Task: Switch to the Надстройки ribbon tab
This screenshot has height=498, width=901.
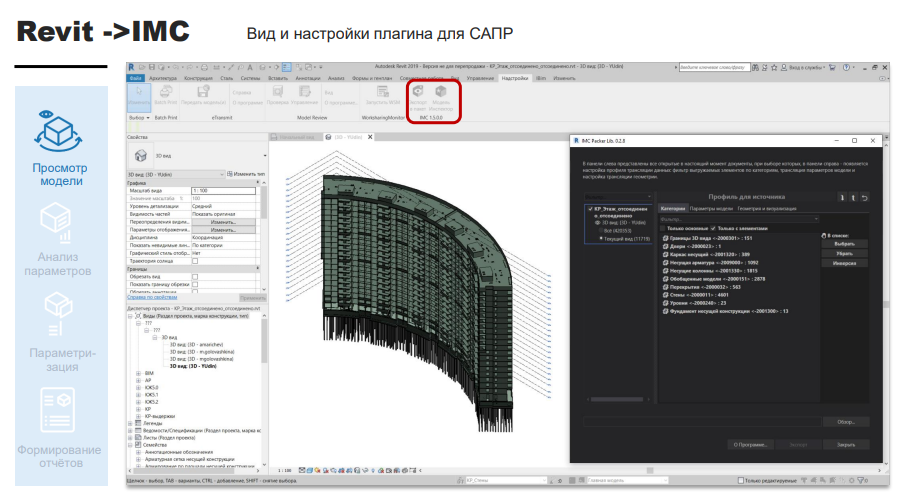Action: (514, 78)
